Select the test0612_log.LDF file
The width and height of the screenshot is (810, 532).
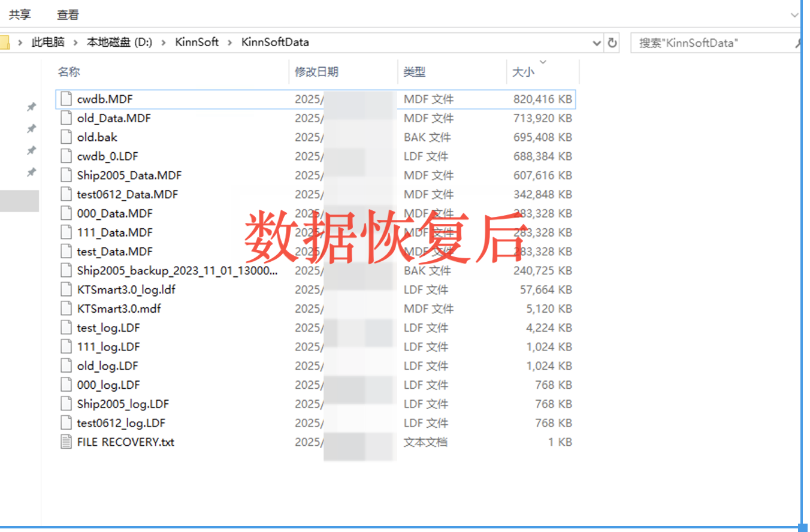[121, 423]
